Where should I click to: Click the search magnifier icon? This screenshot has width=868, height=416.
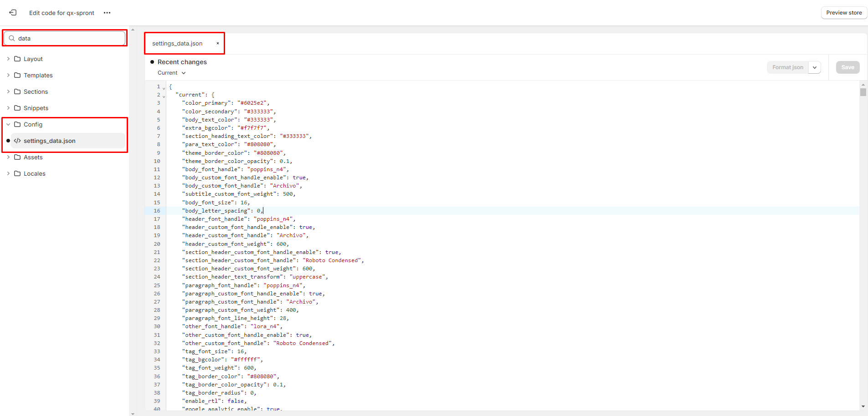[12, 38]
